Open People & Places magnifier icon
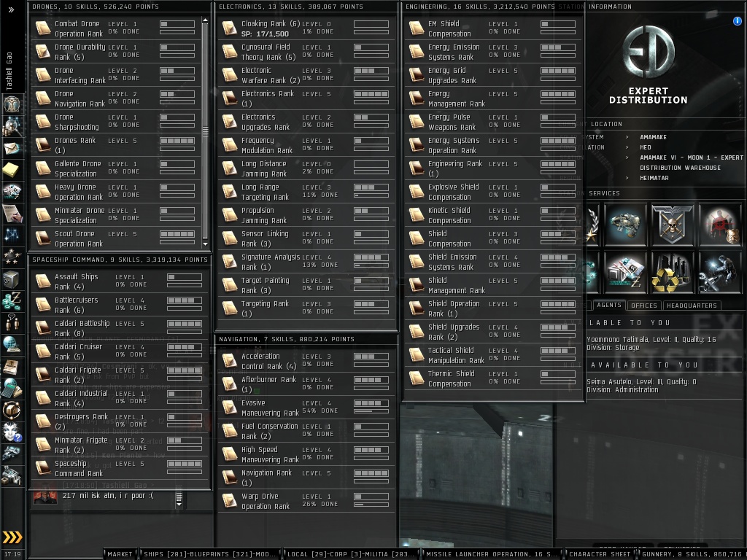Screen dimensions: 747x560 [12, 126]
